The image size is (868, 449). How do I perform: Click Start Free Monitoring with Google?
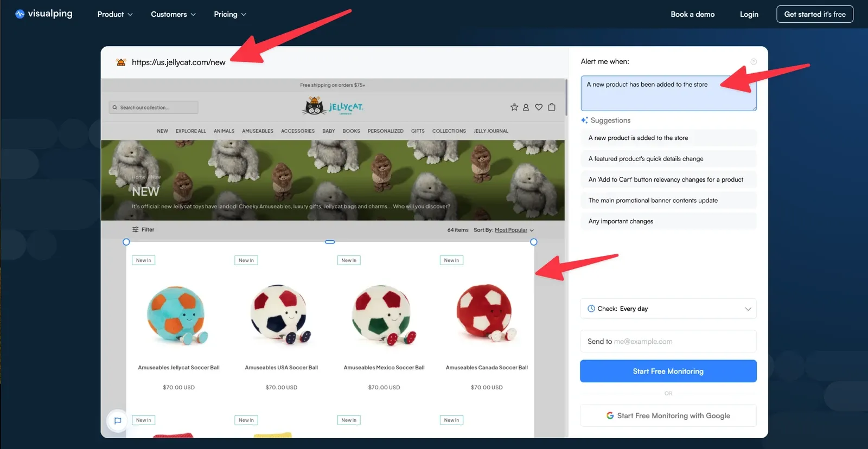(x=668, y=416)
